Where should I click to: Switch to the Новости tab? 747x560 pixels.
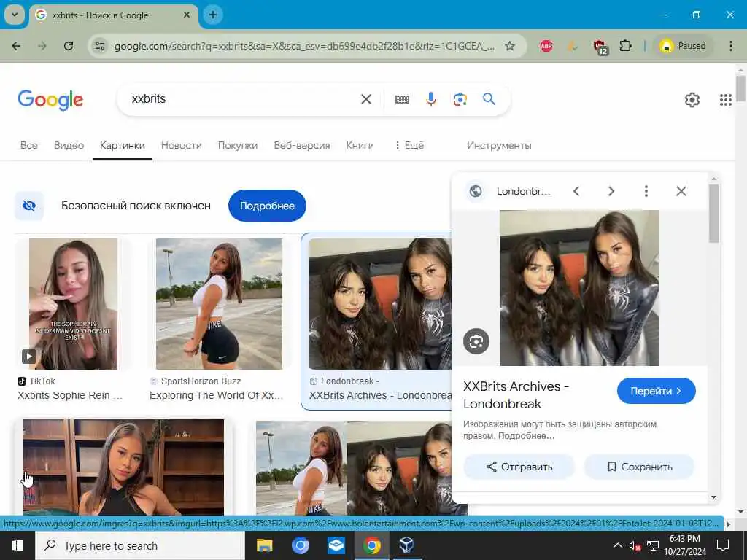pos(182,145)
